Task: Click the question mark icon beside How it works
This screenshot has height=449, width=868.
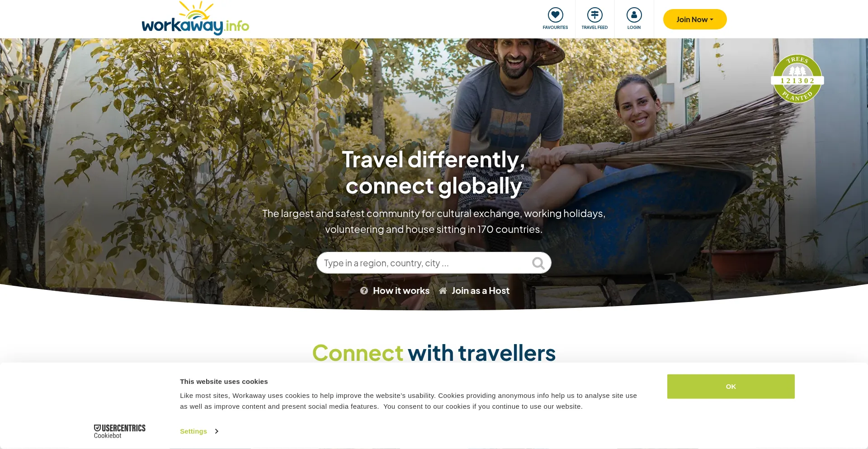Action: [364, 291]
